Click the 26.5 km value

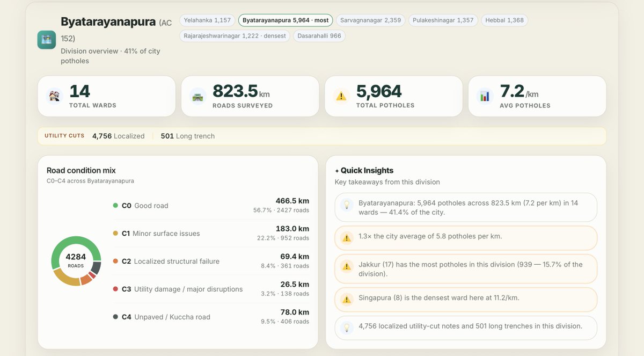point(295,285)
